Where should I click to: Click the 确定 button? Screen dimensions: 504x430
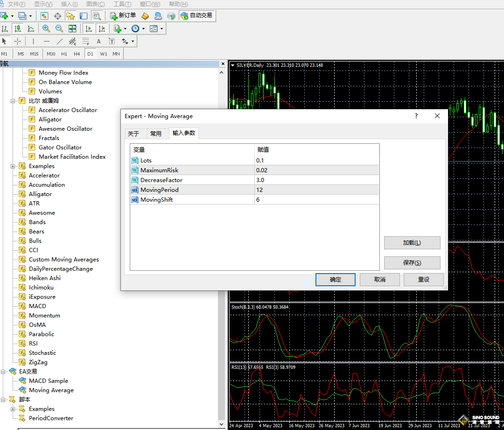tap(335, 280)
